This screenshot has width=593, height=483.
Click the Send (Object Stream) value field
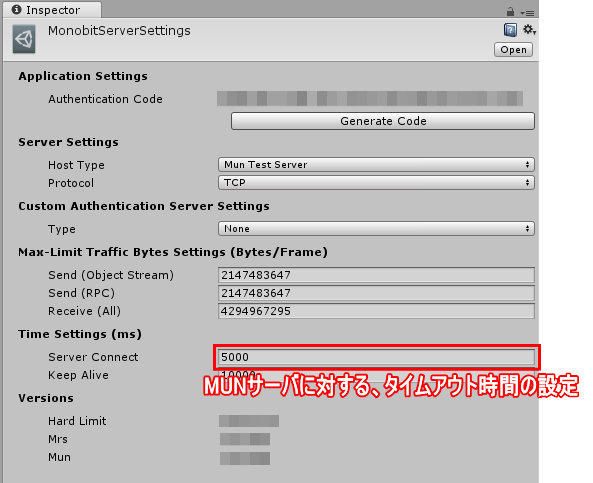[x=376, y=275]
